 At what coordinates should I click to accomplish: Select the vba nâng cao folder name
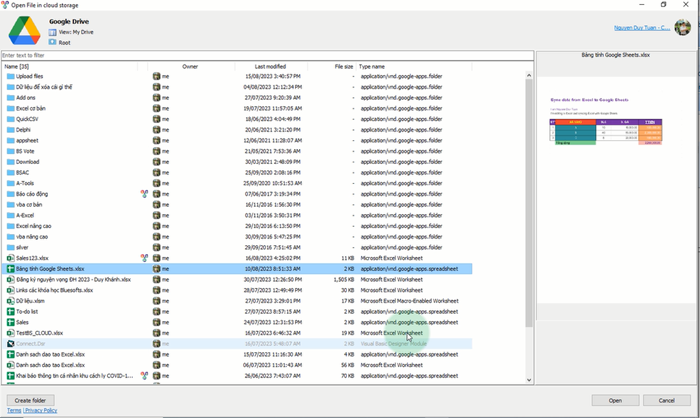click(32, 237)
